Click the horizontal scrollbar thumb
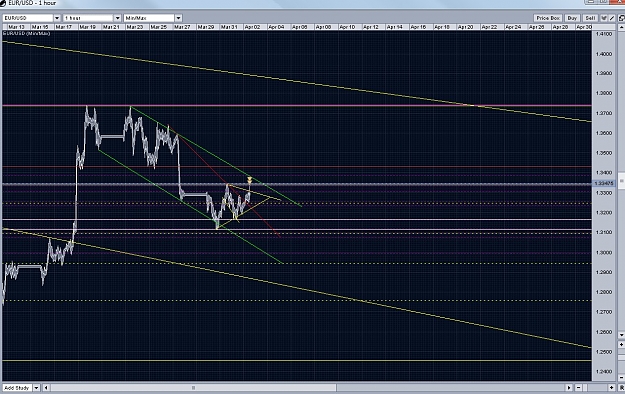 [194, 388]
